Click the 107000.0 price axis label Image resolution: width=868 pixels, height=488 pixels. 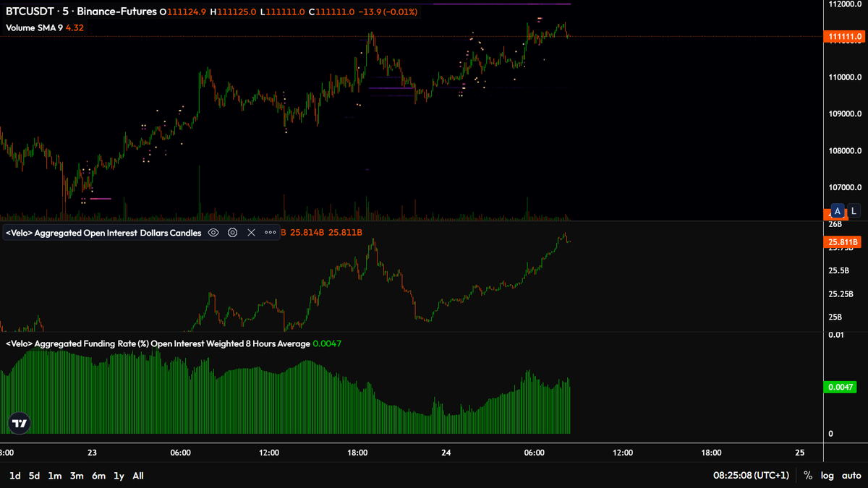coord(844,188)
